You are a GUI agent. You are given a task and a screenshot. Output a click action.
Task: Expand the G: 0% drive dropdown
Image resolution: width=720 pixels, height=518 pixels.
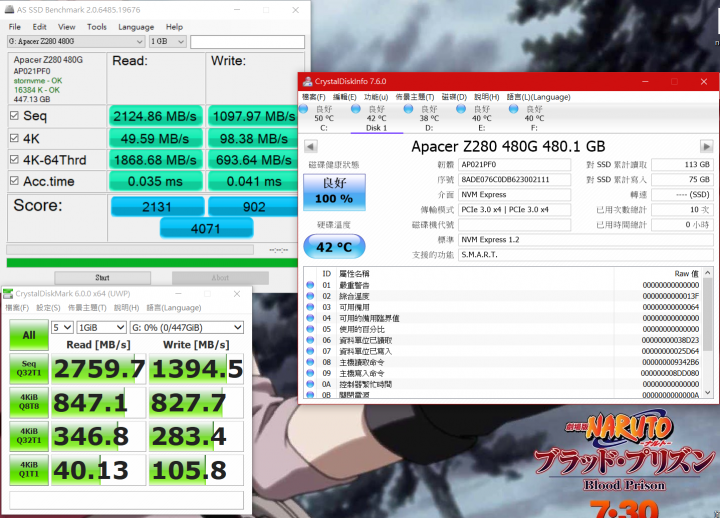(186, 327)
